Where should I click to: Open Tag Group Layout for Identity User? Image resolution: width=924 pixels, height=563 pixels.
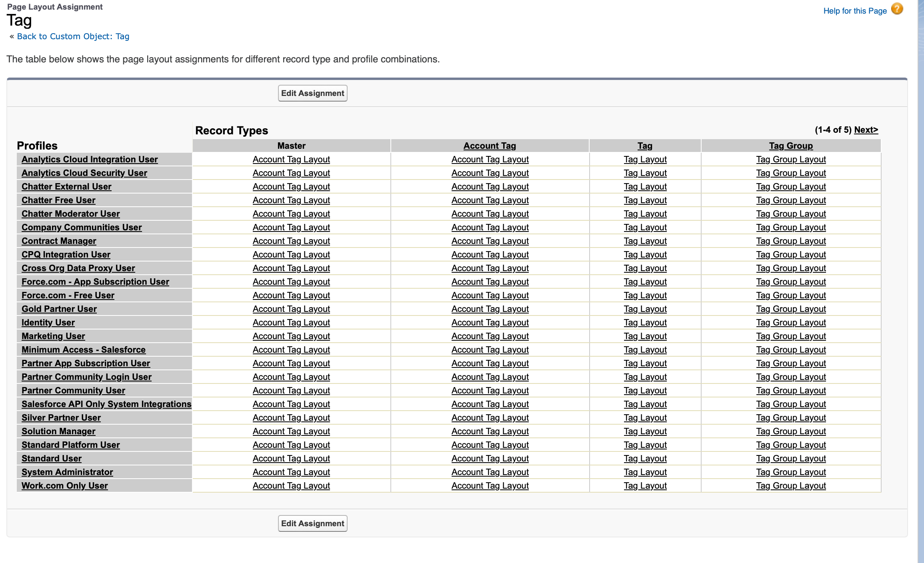pyautogui.click(x=791, y=323)
